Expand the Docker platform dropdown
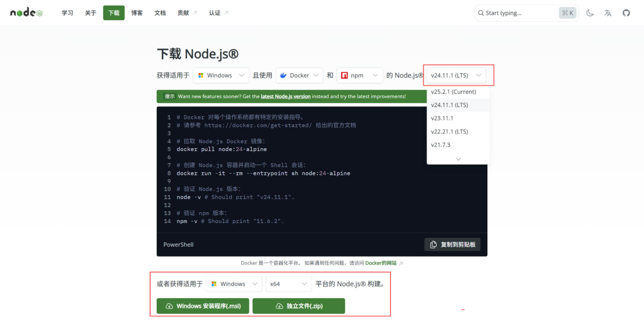This screenshot has width=644, height=324. tap(300, 75)
